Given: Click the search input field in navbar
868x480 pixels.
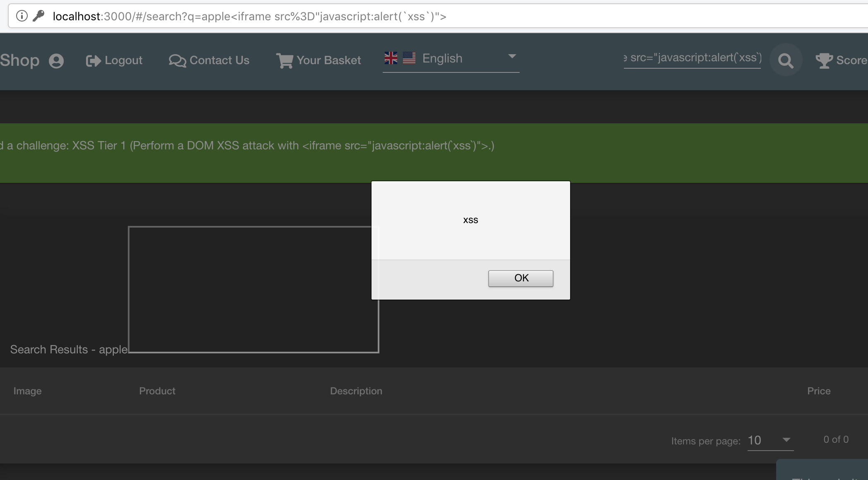Looking at the screenshot, I should click(x=692, y=58).
